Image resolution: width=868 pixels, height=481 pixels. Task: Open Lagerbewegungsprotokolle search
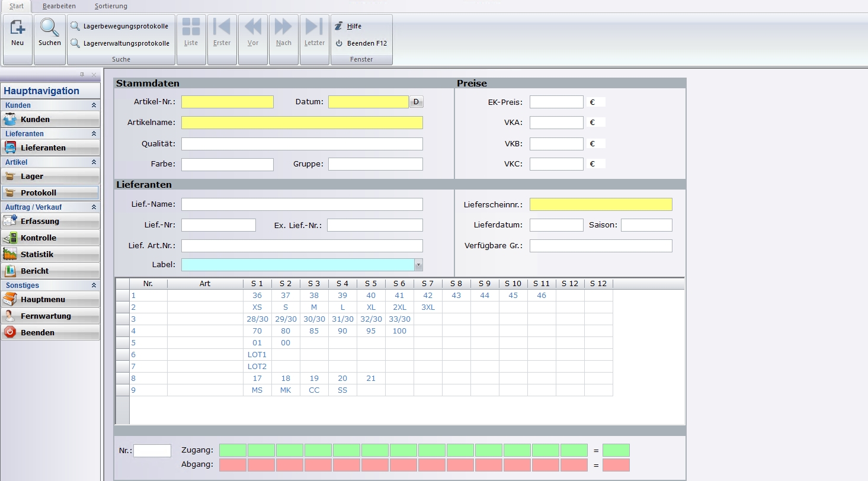tap(120, 26)
